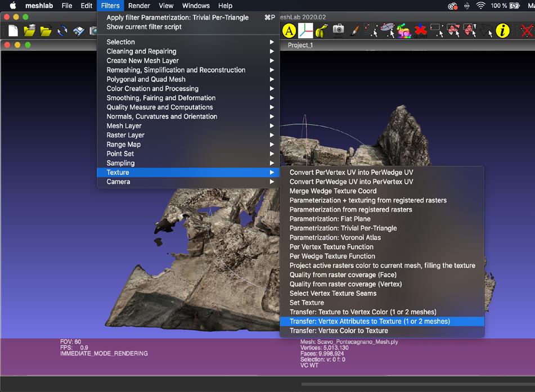Choose Transfer: Vertex Attributes to Texture

click(382, 321)
